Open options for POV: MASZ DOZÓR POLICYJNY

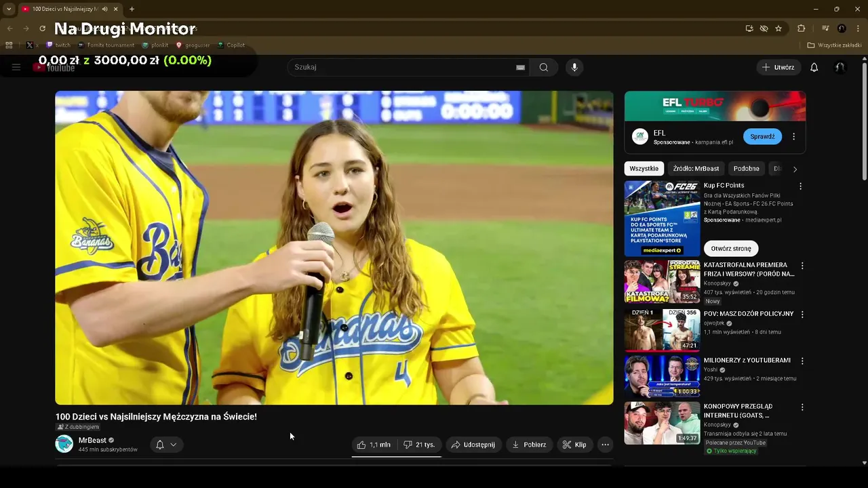click(802, 314)
